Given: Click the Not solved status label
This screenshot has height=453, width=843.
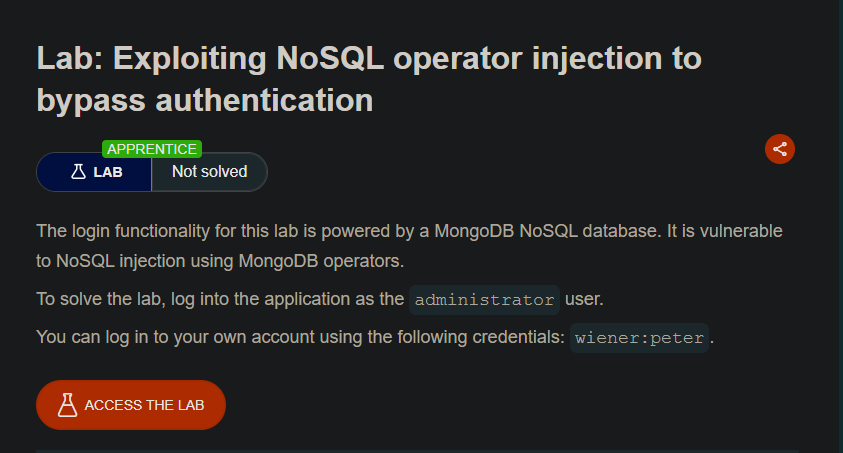Looking at the screenshot, I should (x=209, y=171).
